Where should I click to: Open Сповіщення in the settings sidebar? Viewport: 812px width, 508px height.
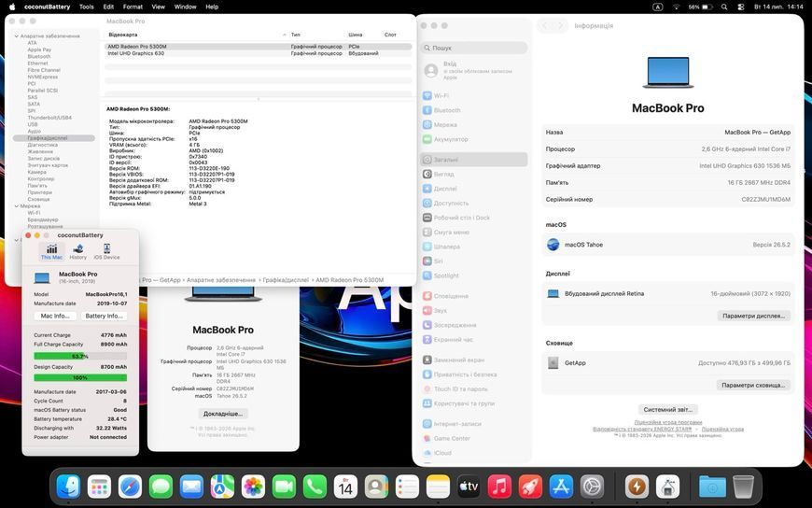(x=474, y=296)
